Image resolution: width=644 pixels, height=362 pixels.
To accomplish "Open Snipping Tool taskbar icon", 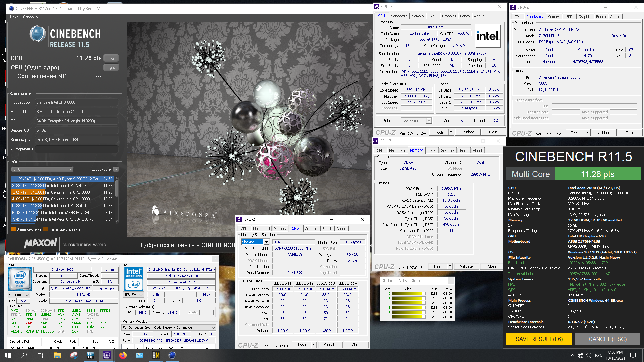I will pyautogui.click(x=73, y=355).
